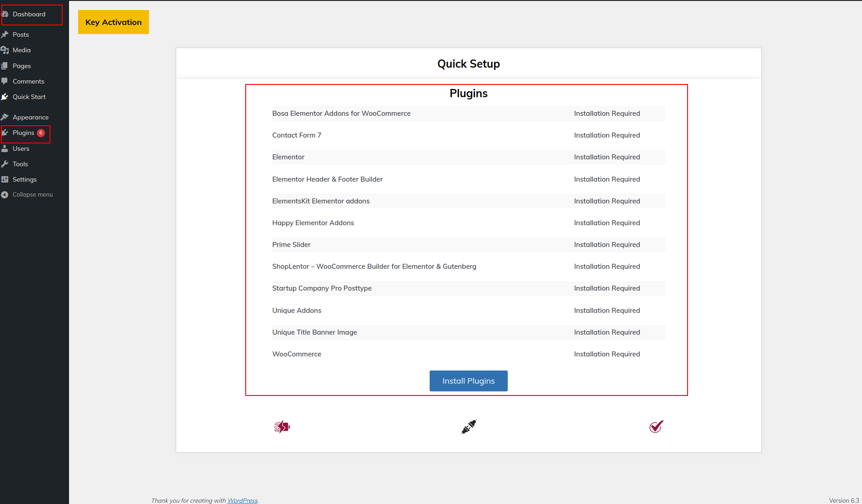Click the Posts pushpin icon
Viewport: 862px width, 504px height.
pos(5,35)
